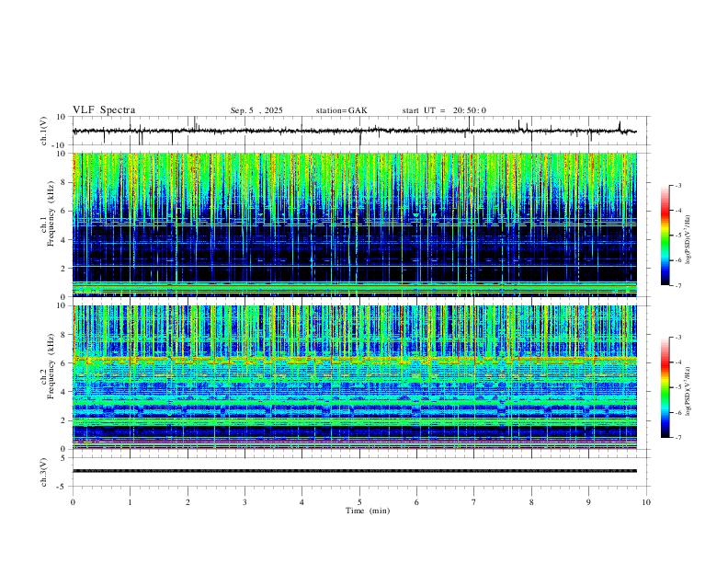The image size is (728, 563).
Task: Click the '8' kHz tick on ch.1 axis
Action: [64, 182]
